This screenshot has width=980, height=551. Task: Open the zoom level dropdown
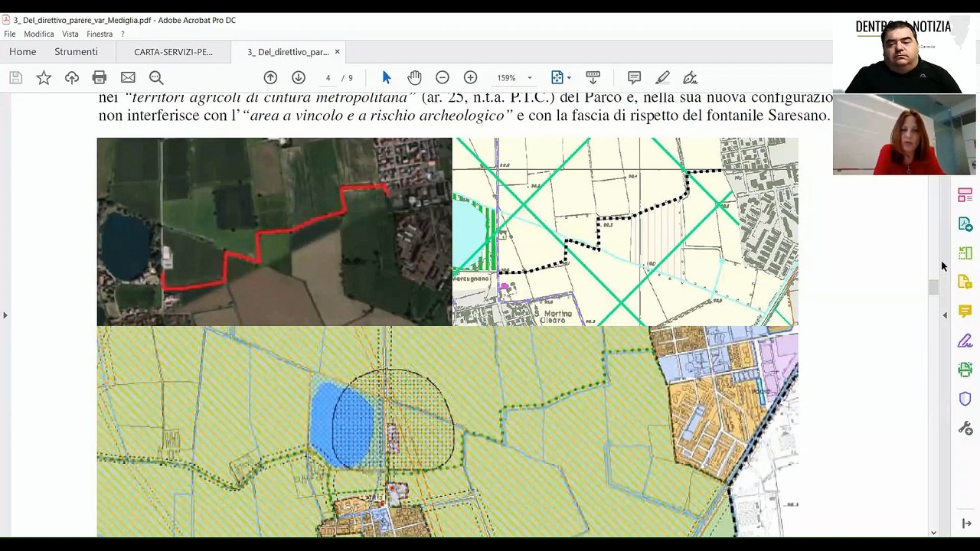click(x=529, y=78)
